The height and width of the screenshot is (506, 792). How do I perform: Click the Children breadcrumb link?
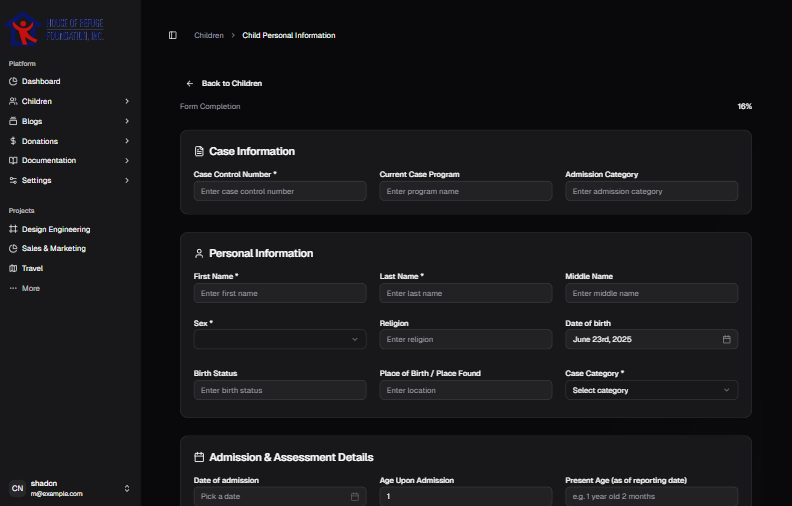[209, 35]
